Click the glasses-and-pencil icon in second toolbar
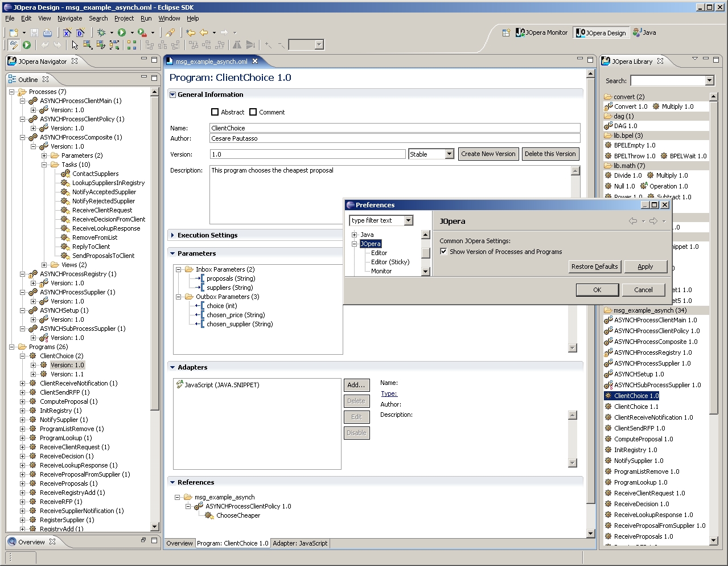 coord(14,45)
